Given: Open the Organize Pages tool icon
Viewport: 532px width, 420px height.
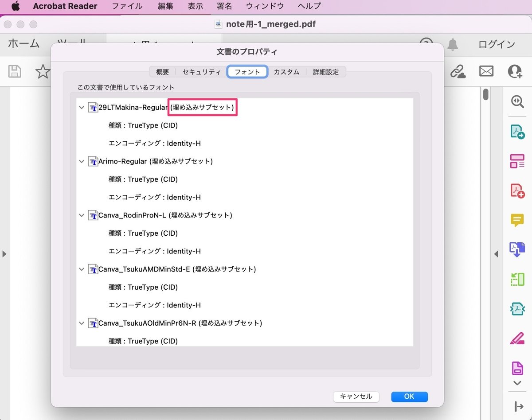Looking at the screenshot, I should [x=517, y=279].
